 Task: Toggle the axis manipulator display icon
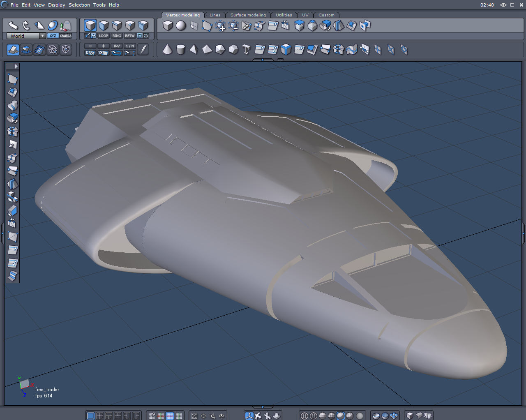pos(249,416)
